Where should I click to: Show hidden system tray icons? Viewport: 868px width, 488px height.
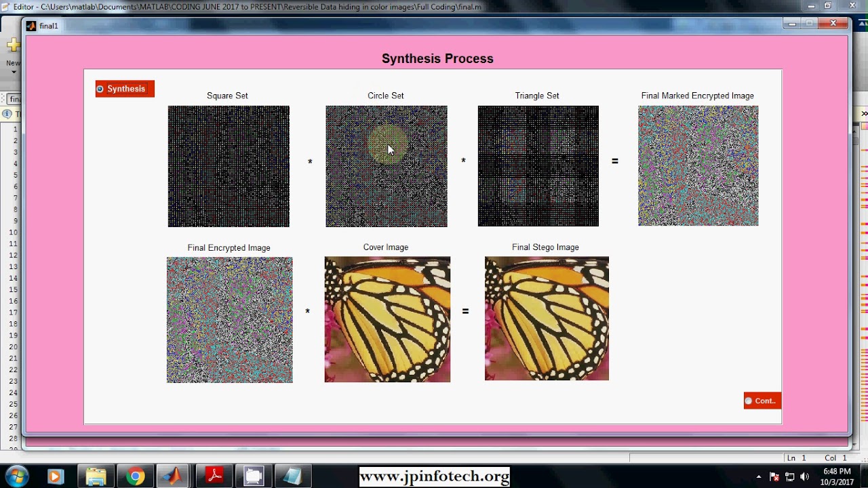click(x=759, y=477)
